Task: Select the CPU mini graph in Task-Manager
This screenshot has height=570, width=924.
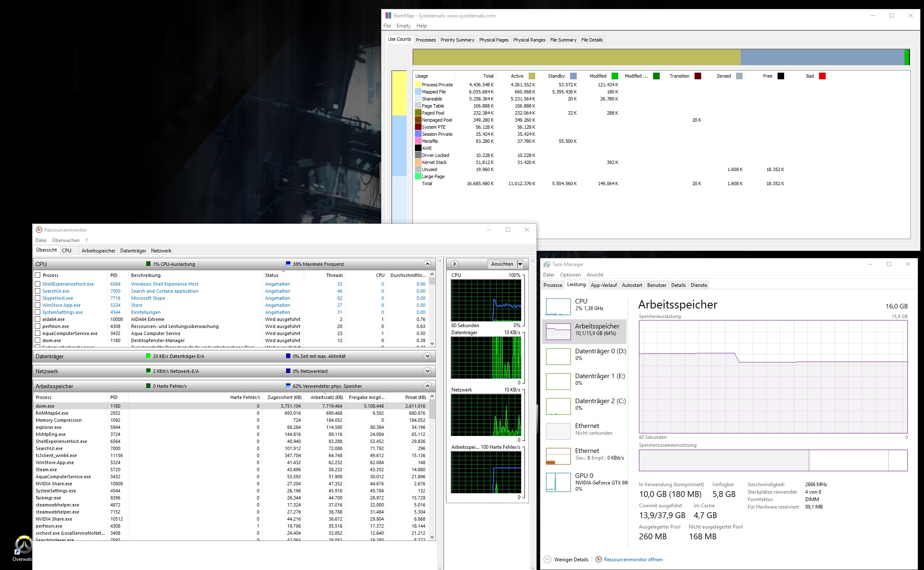Action: (558, 307)
